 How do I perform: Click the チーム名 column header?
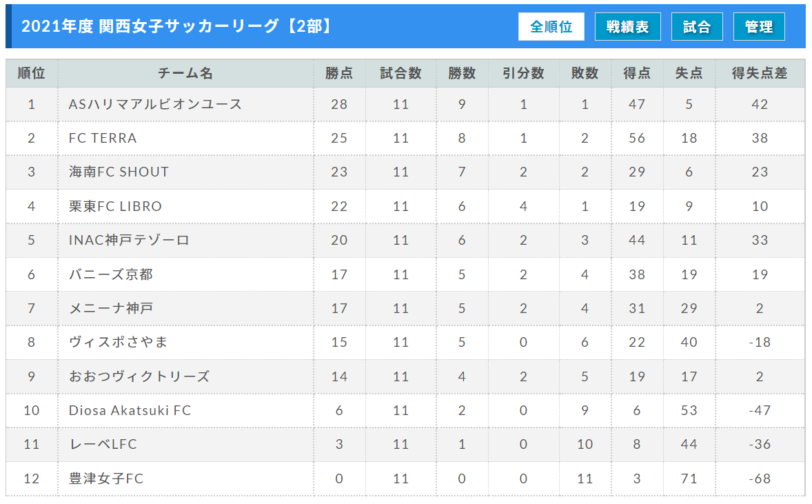point(185,73)
